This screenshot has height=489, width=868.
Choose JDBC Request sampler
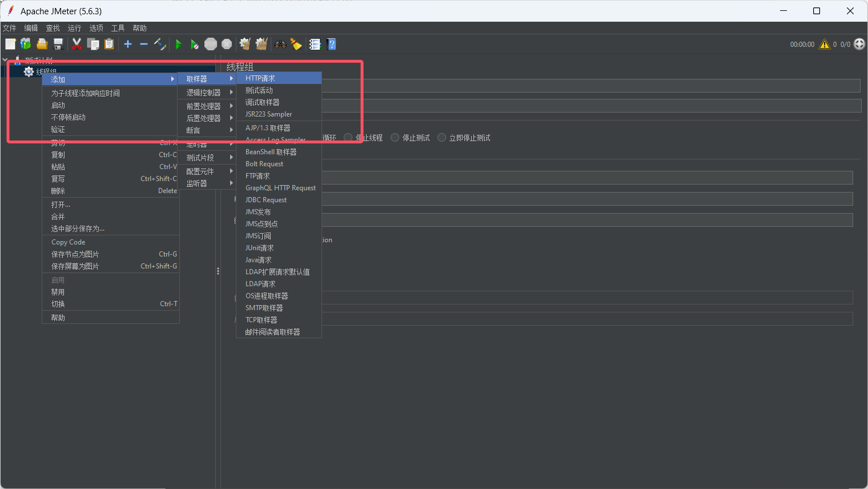279,200
